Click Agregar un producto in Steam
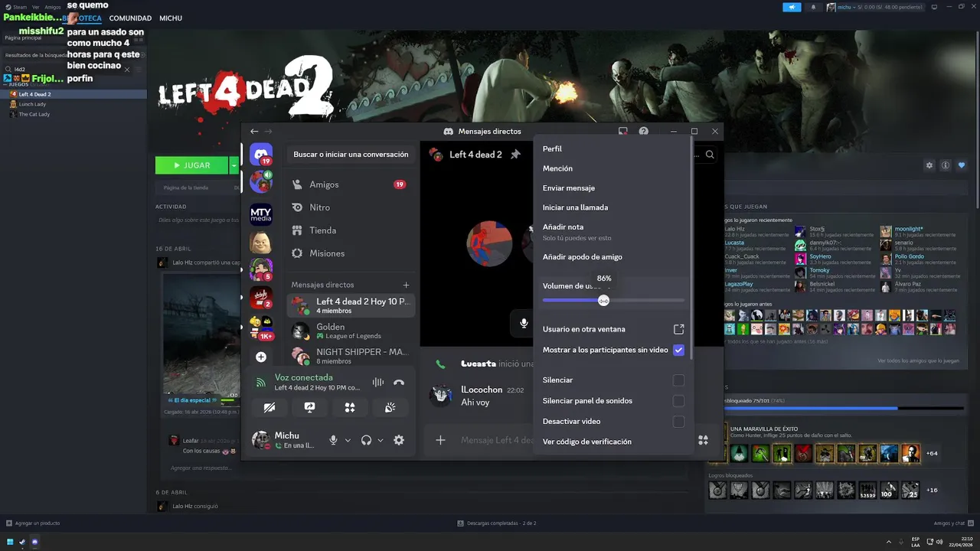Image resolution: width=980 pixels, height=551 pixels. click(x=33, y=523)
